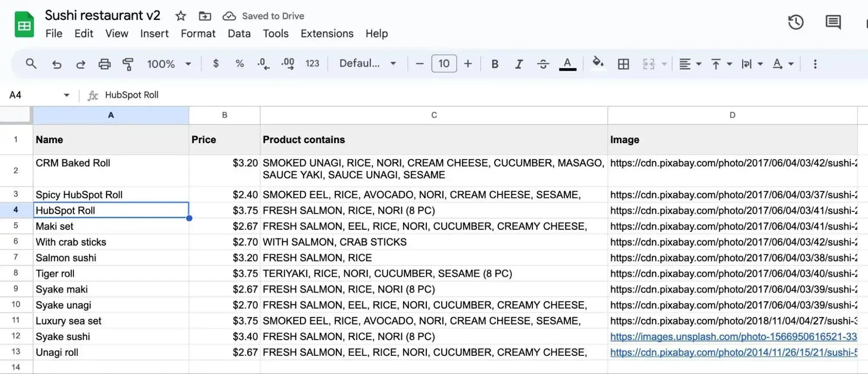Open the text color picker
This screenshot has height=374, width=868.
coord(567,63)
